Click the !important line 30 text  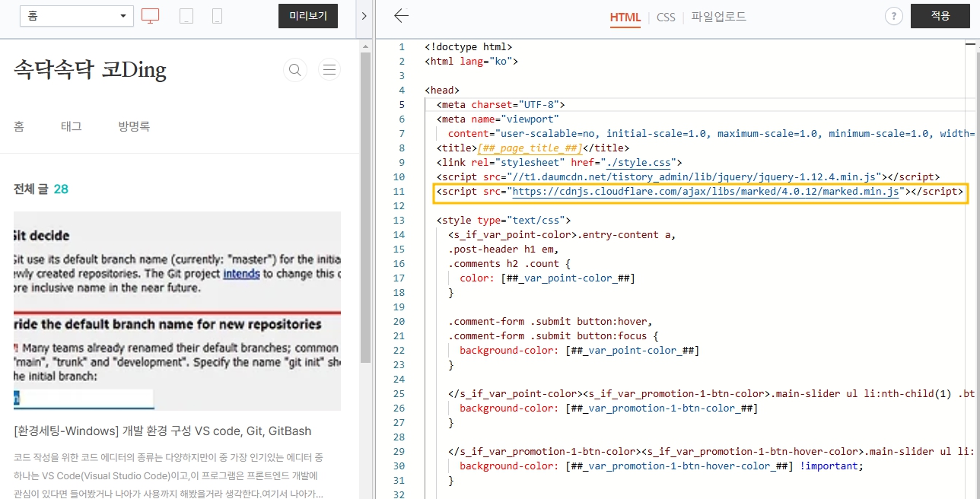(832, 466)
